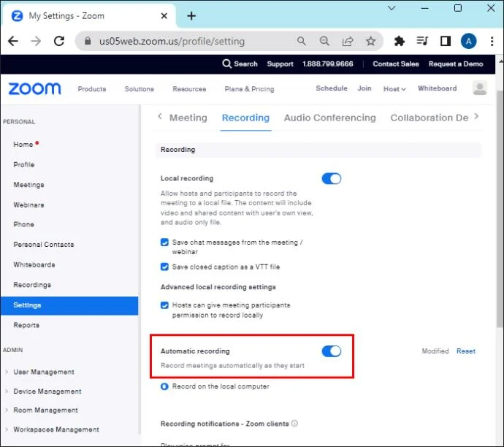The width and height of the screenshot is (504, 447).
Task: Open Recordings in sidebar
Action: point(32,285)
